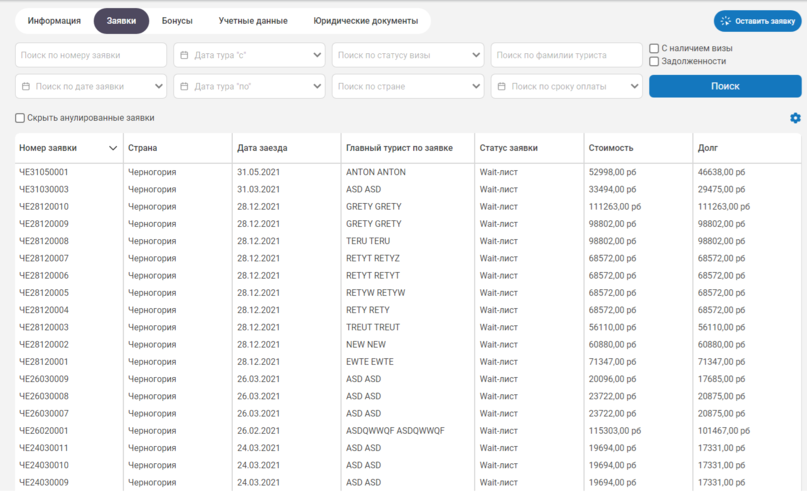Click the 'Оставить заявку' button
This screenshot has height=500, width=807.
757,21
